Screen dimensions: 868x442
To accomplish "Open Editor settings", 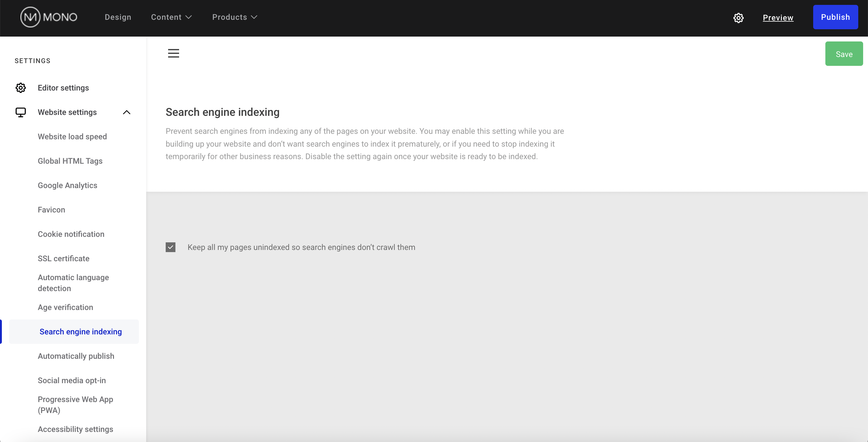I will point(63,88).
